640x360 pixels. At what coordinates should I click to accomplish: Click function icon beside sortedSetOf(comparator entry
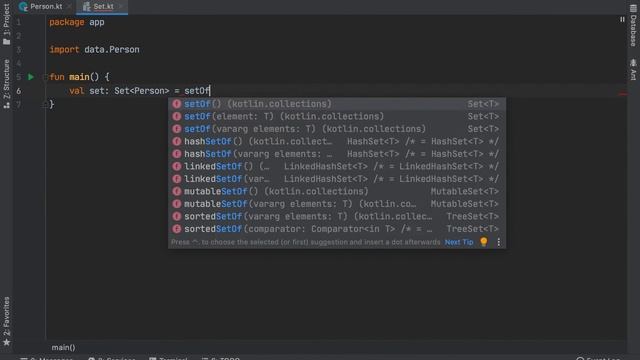pos(176,229)
